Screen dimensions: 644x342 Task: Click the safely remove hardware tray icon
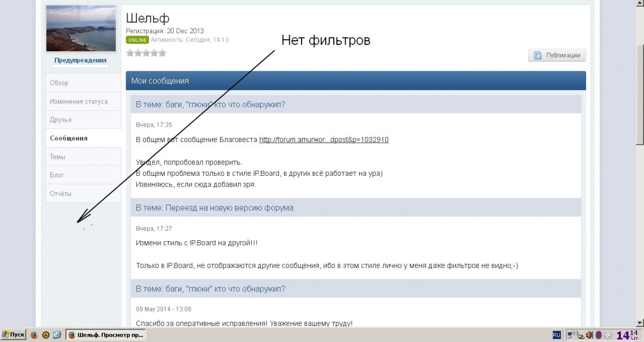[581, 335]
